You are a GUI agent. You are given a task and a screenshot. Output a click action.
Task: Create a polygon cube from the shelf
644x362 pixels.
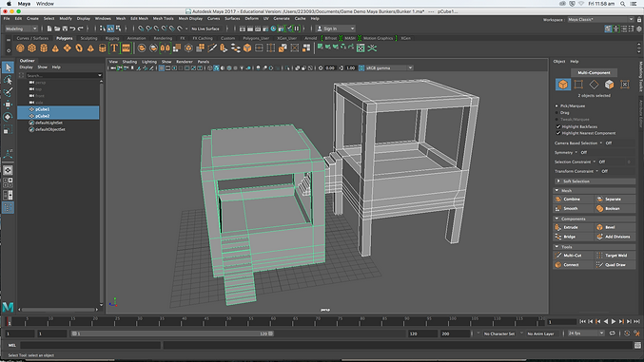point(31,48)
